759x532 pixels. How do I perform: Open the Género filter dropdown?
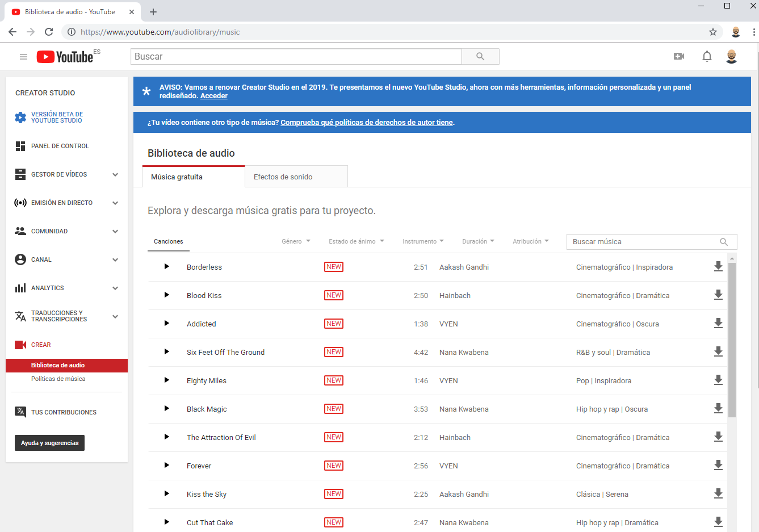coord(296,241)
